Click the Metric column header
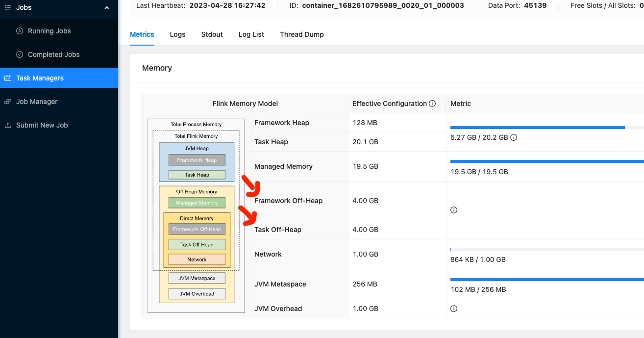This screenshot has width=644, height=338. tap(461, 104)
